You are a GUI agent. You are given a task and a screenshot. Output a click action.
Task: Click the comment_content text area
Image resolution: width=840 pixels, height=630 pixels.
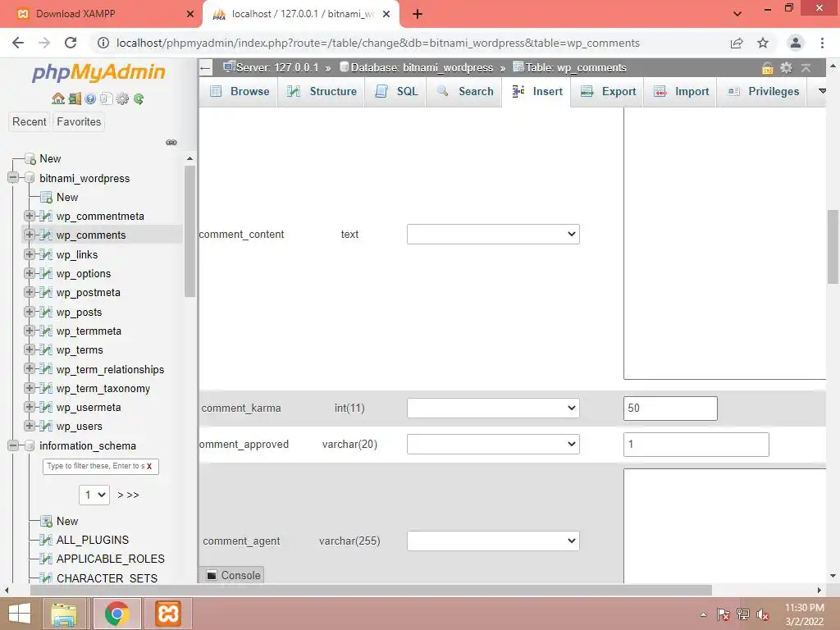point(725,243)
